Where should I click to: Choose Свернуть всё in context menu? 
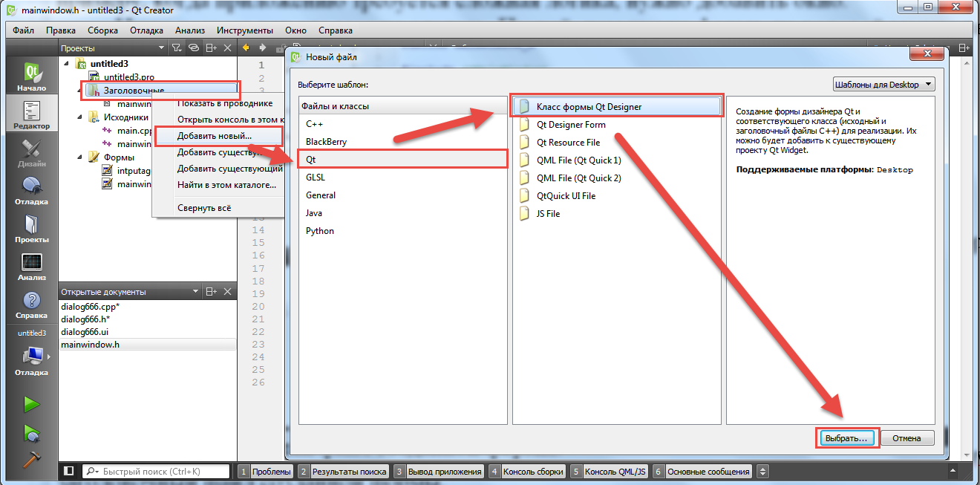[x=204, y=208]
